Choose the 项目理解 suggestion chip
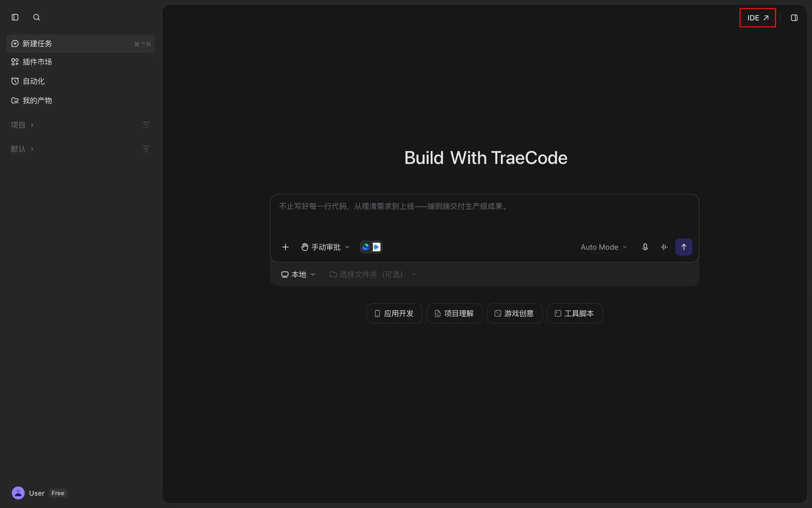Viewport: 812px width, 508px height. coord(454,314)
